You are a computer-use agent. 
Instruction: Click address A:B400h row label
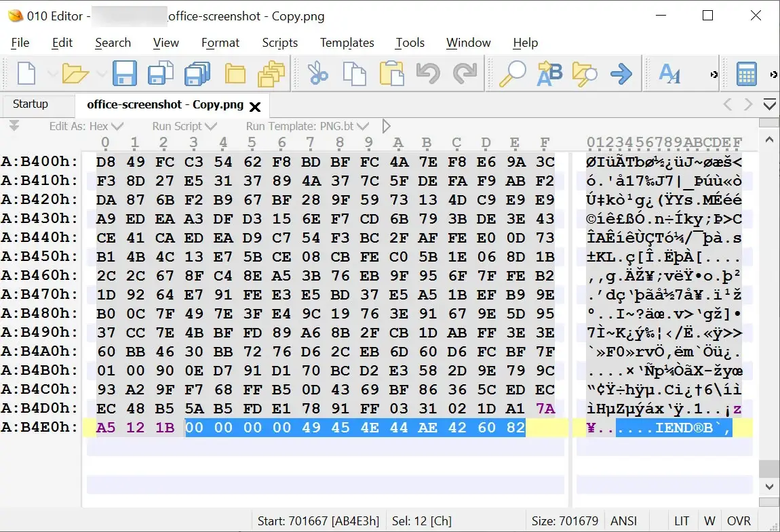coord(39,161)
